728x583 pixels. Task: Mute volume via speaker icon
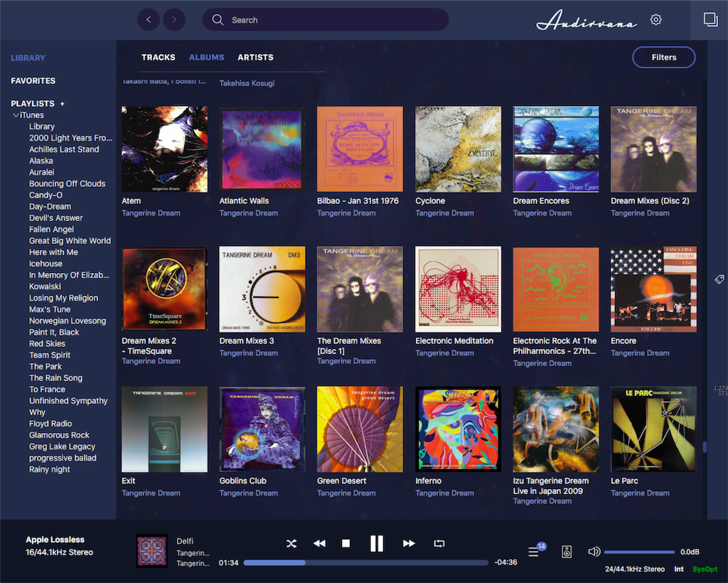(594, 552)
